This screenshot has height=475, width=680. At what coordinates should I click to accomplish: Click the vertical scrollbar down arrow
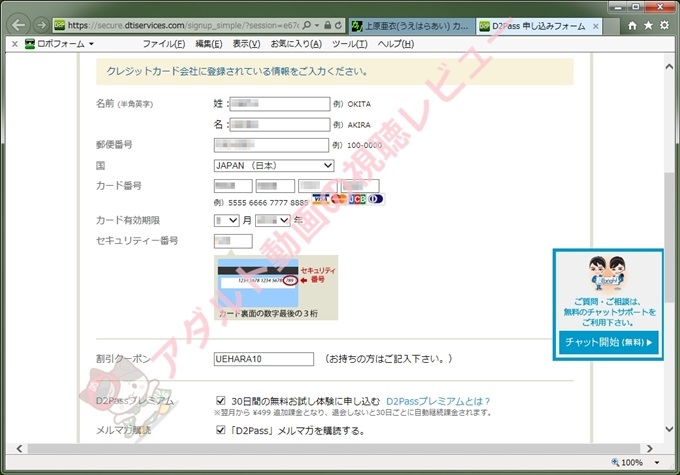pos(669,429)
